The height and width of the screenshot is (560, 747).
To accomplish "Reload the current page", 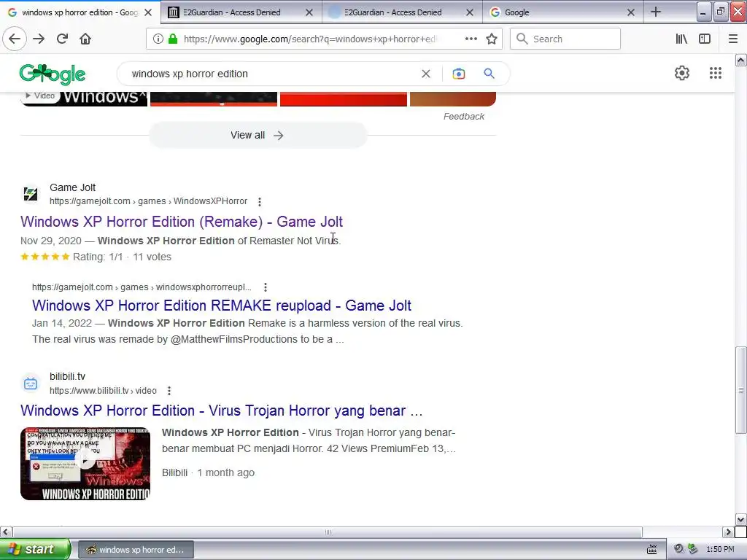I will pos(63,39).
